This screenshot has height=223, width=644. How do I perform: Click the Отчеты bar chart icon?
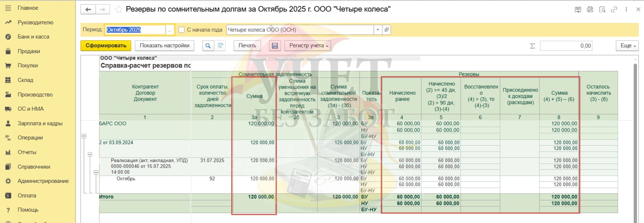8,152
